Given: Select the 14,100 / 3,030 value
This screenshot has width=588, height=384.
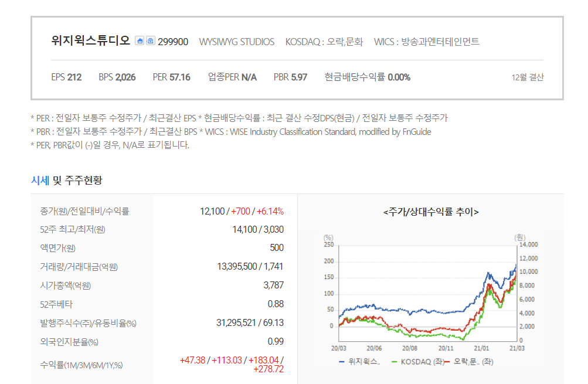Looking at the screenshot, I should click(258, 229).
